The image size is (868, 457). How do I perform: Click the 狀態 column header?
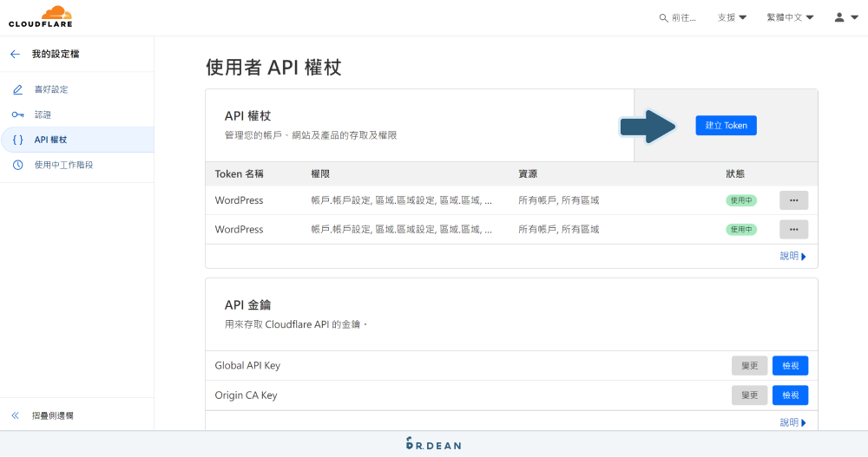click(x=735, y=173)
